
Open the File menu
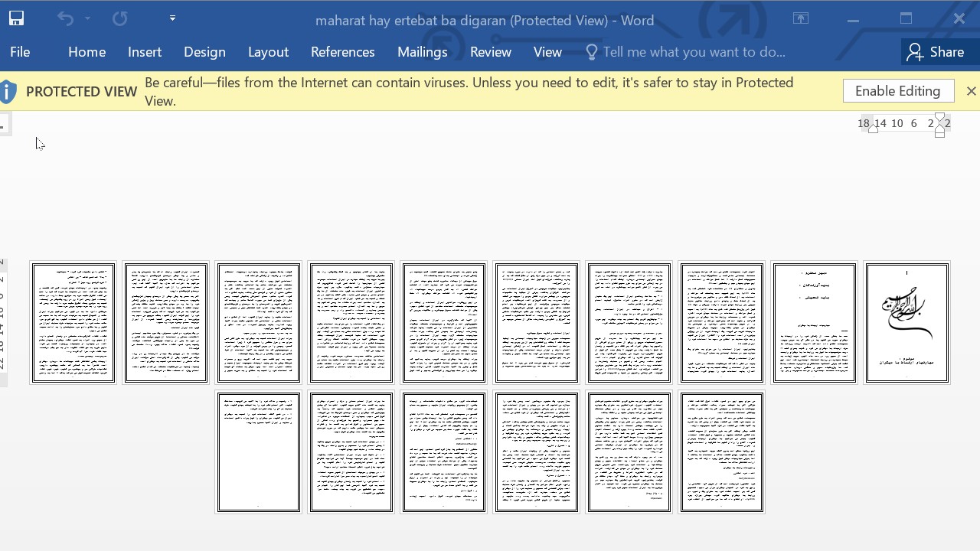point(20,52)
